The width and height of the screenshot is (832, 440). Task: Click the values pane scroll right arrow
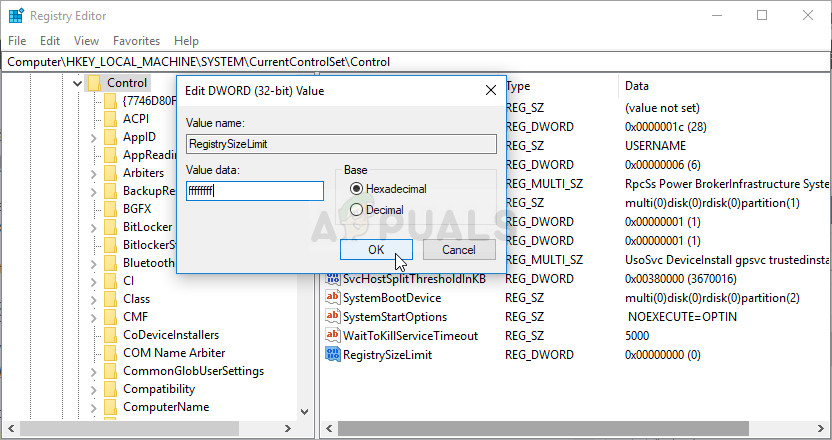tap(821, 428)
